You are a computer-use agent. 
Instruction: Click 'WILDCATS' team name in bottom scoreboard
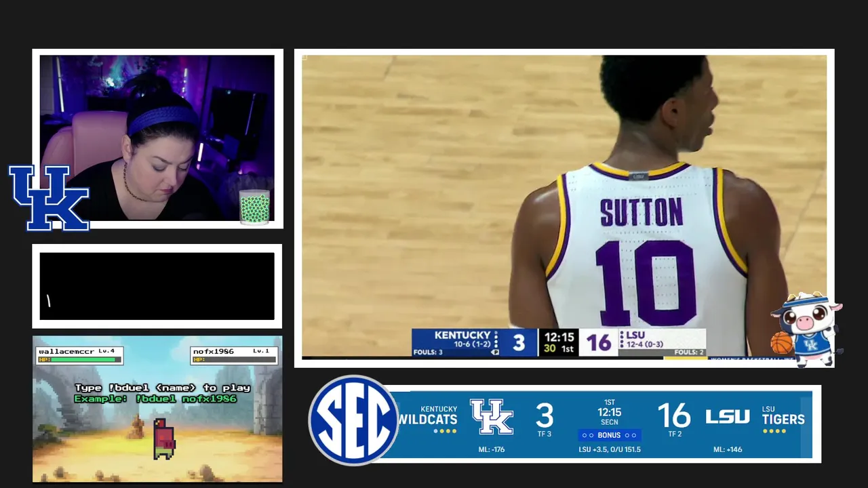coord(429,420)
